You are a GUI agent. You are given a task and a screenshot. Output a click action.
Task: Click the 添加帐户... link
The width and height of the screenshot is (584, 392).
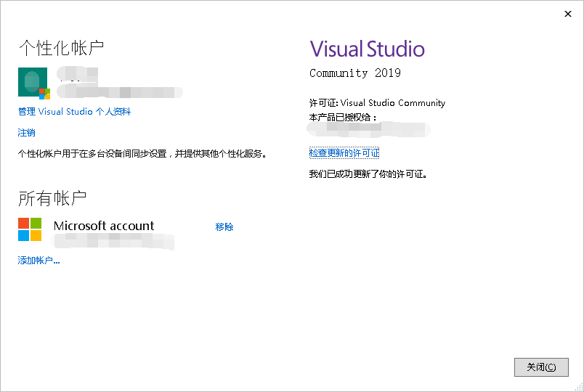(38, 260)
